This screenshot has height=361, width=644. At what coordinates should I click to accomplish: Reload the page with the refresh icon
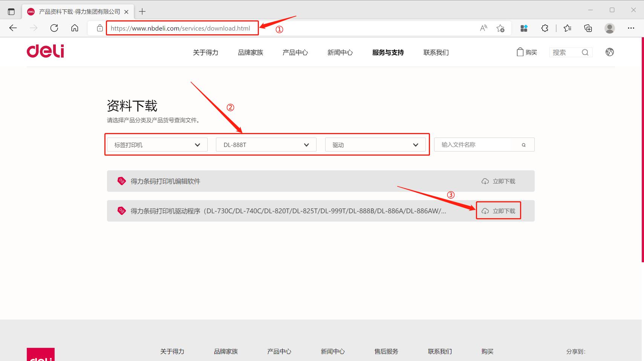pyautogui.click(x=54, y=28)
